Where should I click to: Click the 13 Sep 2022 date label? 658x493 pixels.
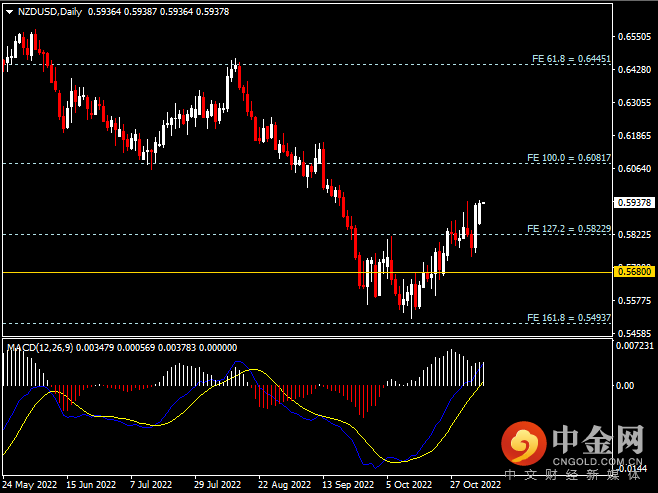[348, 485]
